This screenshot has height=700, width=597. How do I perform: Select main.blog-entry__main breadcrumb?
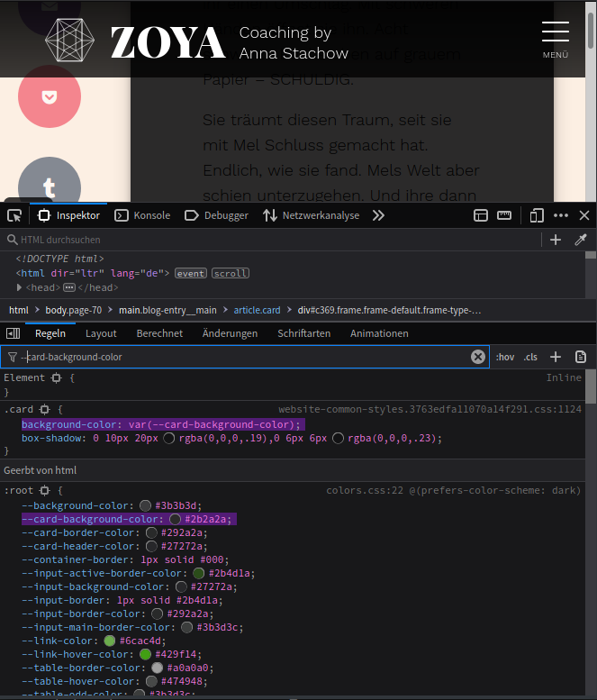click(x=167, y=310)
